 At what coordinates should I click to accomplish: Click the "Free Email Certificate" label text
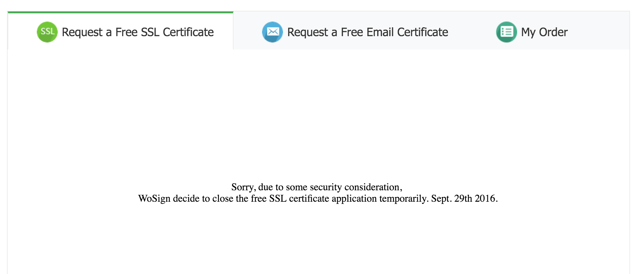point(394,32)
